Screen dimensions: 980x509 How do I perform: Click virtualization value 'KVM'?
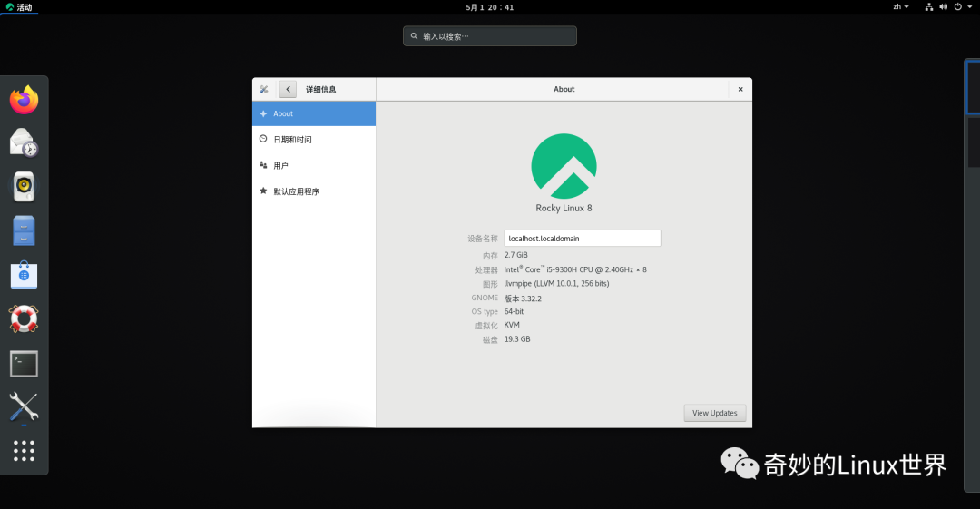512,325
